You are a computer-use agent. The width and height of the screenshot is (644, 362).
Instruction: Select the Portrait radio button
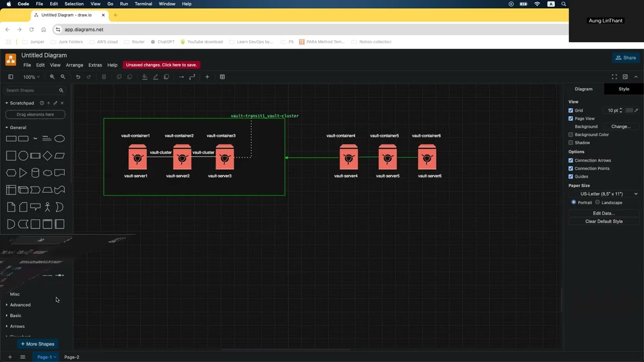pos(574,202)
